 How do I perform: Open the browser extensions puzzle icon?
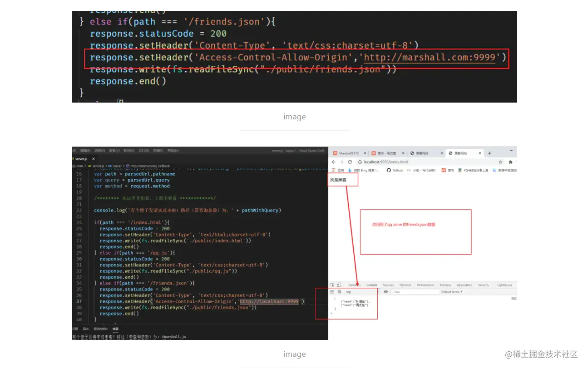point(510,162)
